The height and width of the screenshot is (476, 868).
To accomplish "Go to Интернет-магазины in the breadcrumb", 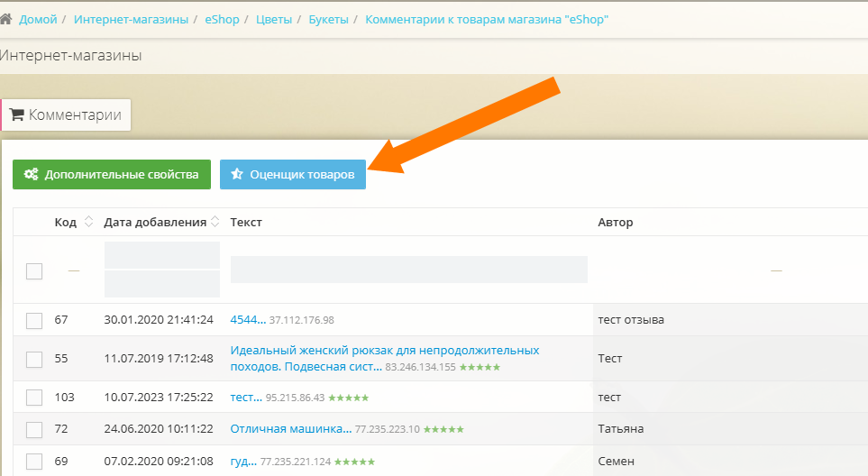I will 131,19.
